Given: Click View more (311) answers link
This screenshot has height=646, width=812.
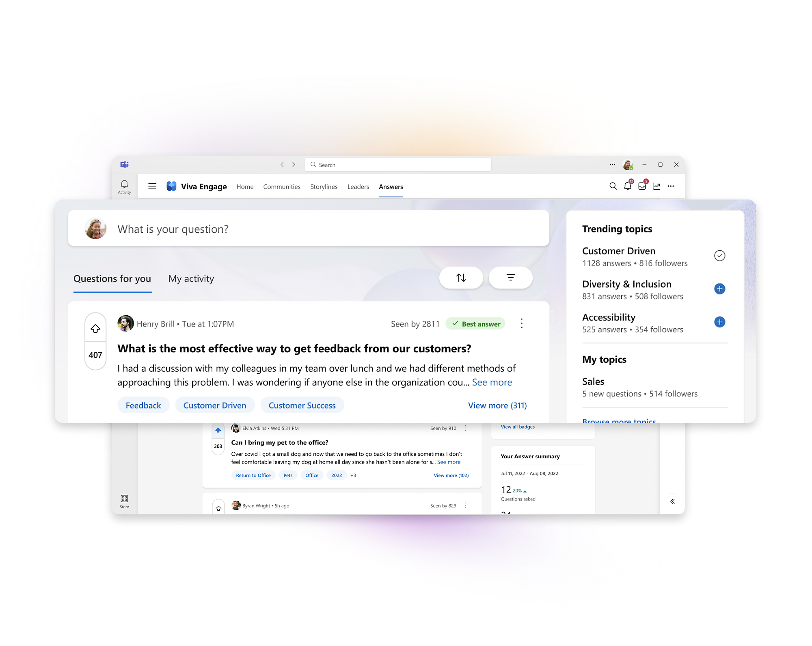Looking at the screenshot, I should (498, 405).
